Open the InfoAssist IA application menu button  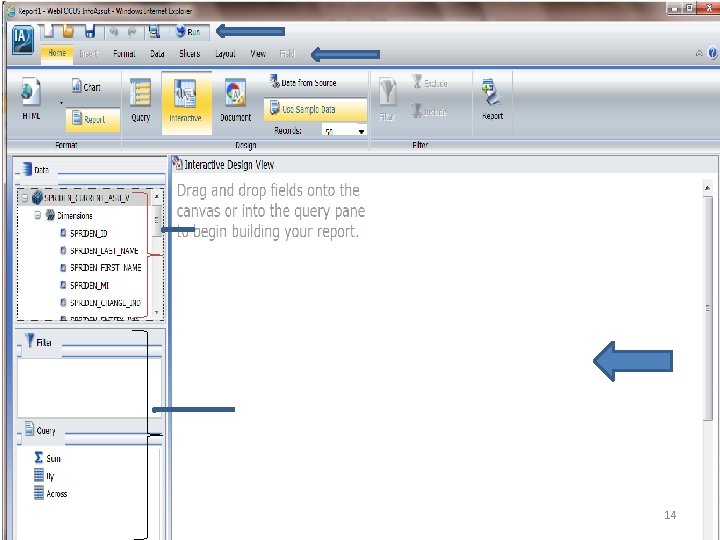click(x=22, y=40)
